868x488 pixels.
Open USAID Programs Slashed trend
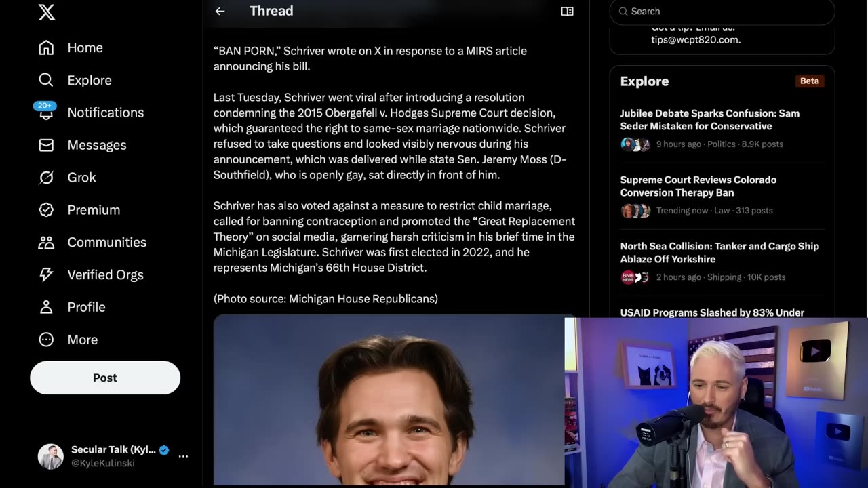712,312
